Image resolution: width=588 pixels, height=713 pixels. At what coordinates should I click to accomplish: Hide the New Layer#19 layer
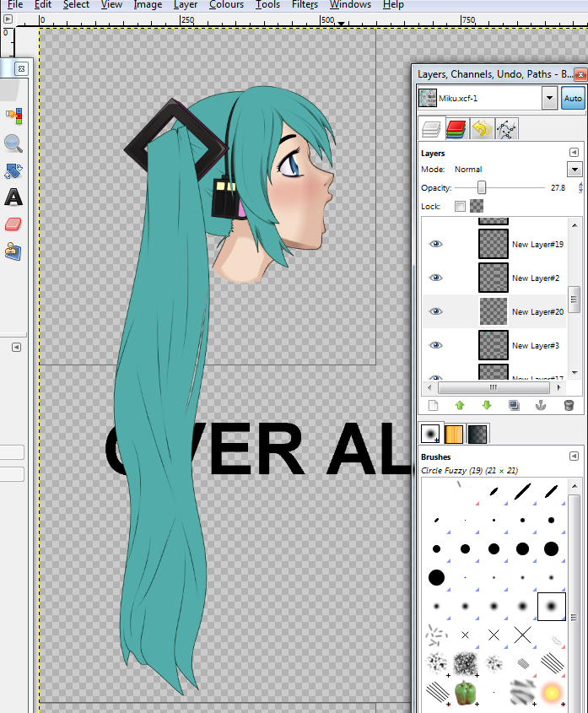tap(435, 244)
